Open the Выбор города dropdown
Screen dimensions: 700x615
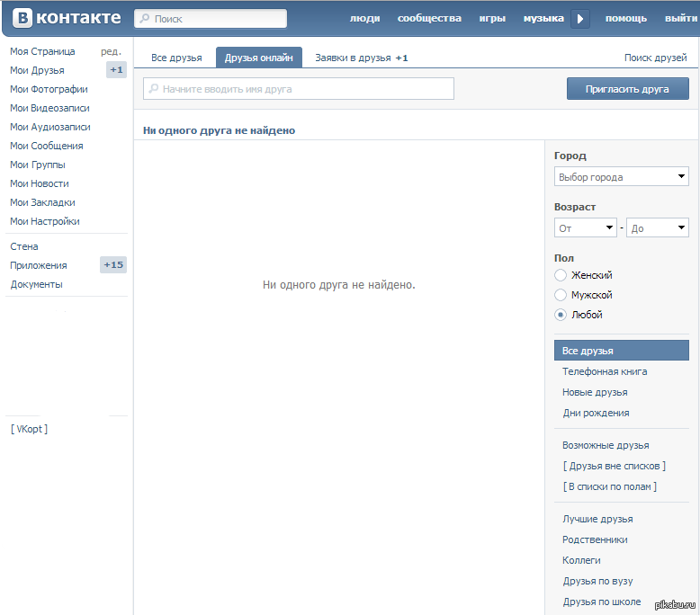coord(622,177)
